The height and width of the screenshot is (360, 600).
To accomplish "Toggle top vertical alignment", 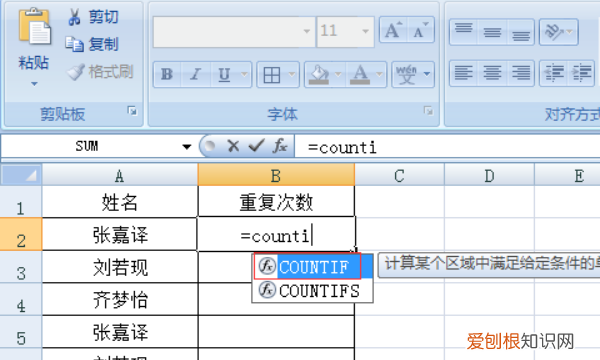I will coord(464,32).
